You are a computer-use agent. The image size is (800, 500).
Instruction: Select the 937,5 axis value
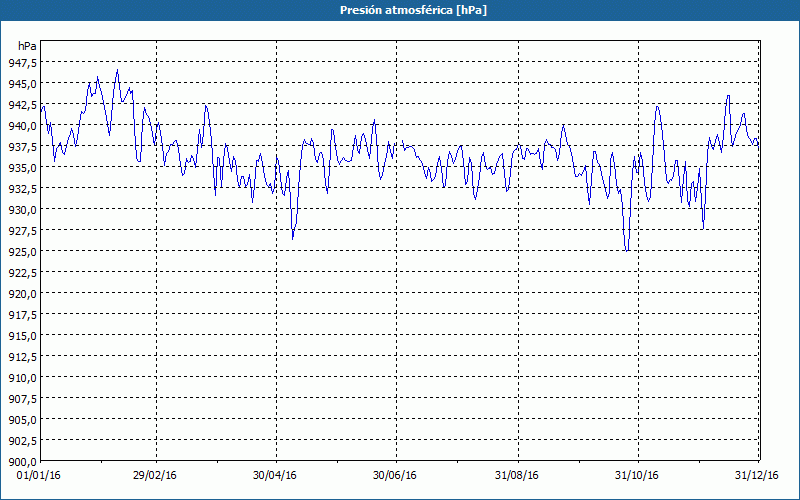click(x=22, y=146)
